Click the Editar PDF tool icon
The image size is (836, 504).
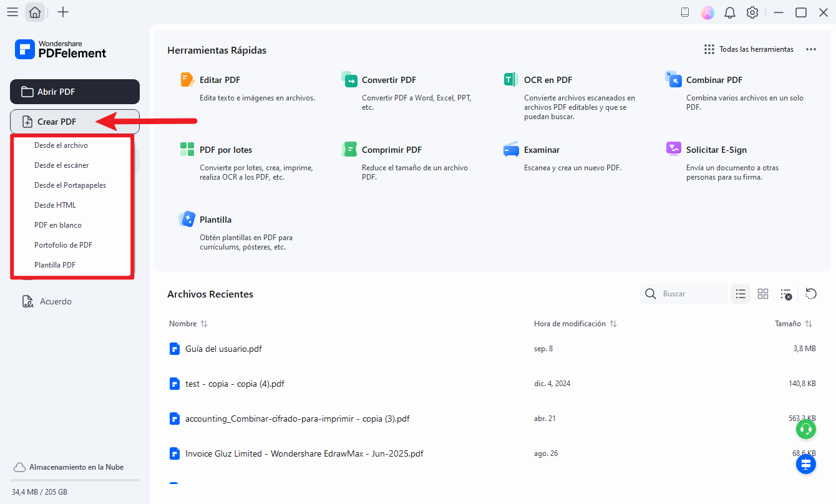187,80
